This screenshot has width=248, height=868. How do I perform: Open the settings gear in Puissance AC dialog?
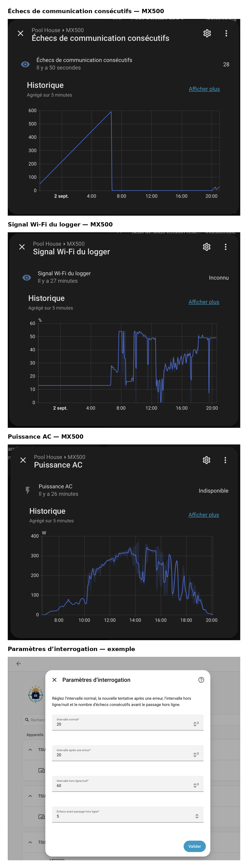pos(206,460)
